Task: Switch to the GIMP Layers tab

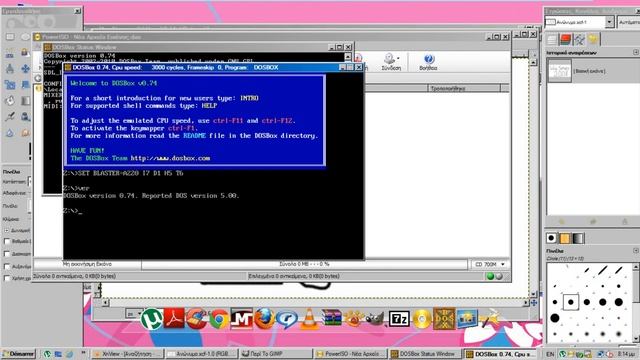Action: click(x=552, y=40)
